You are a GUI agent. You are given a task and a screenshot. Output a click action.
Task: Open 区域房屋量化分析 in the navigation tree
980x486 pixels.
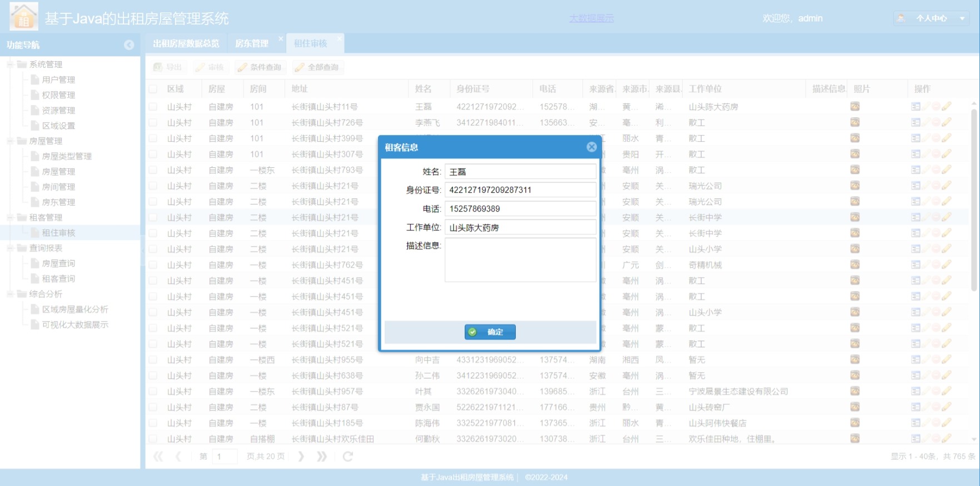pyautogui.click(x=75, y=309)
